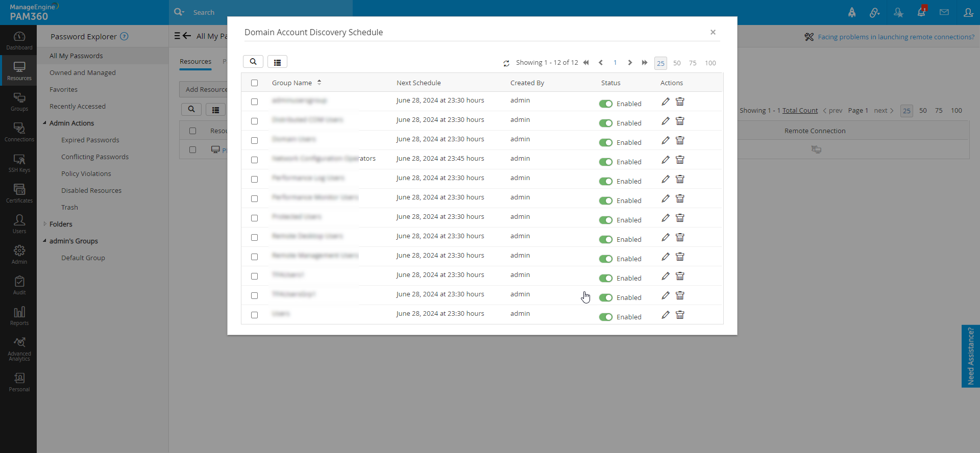Open the remote connections troubleshooting link
Screen dimensions: 980x453
(x=896, y=37)
